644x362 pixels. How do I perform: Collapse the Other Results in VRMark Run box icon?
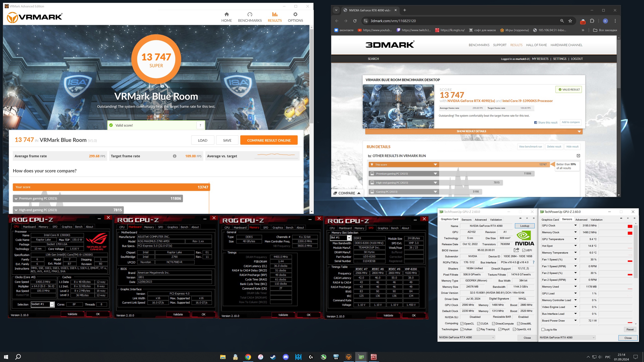click(x=578, y=156)
